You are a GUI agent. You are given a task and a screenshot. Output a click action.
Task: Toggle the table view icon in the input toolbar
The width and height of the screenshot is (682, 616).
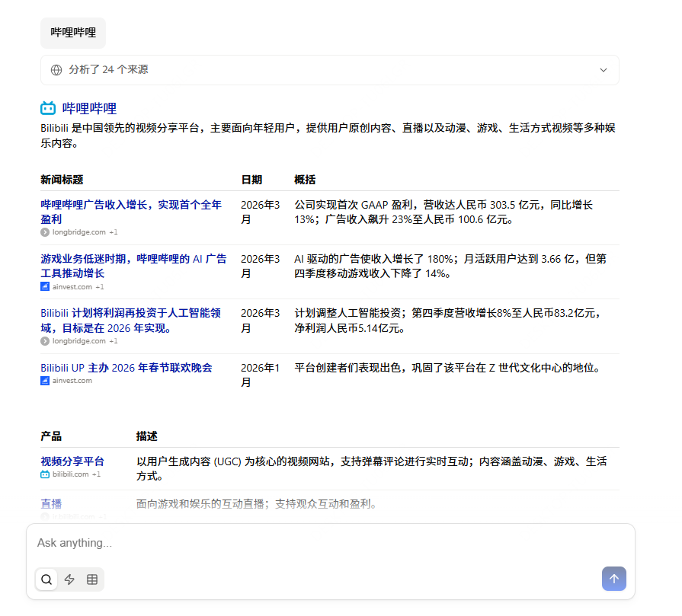(92, 579)
